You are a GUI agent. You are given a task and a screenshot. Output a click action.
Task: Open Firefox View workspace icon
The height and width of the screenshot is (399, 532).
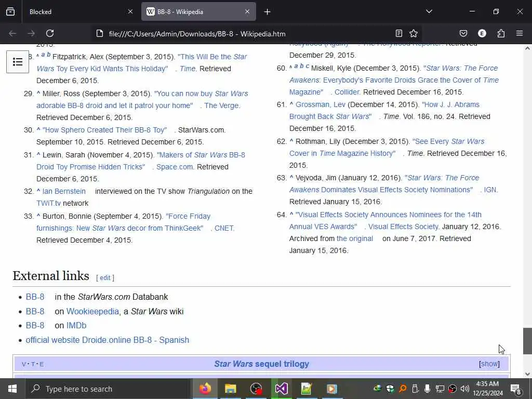pos(10,11)
